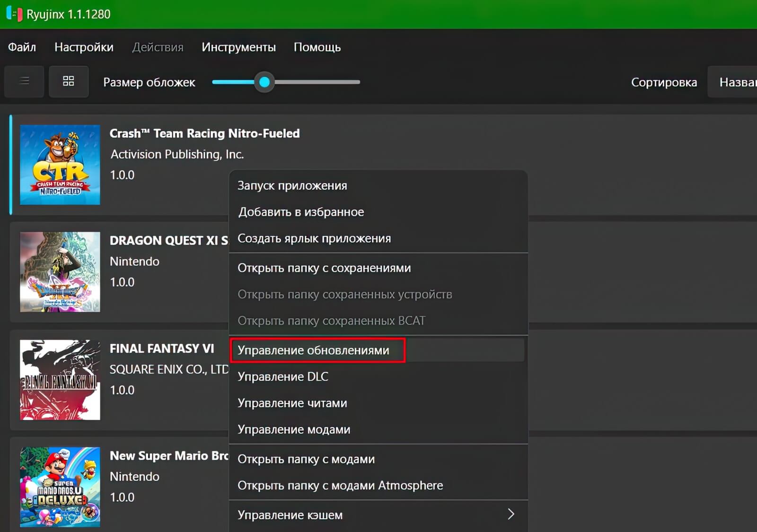Screen dimensions: 757x532
Task: Open the Действия menu
Action: [x=158, y=47]
